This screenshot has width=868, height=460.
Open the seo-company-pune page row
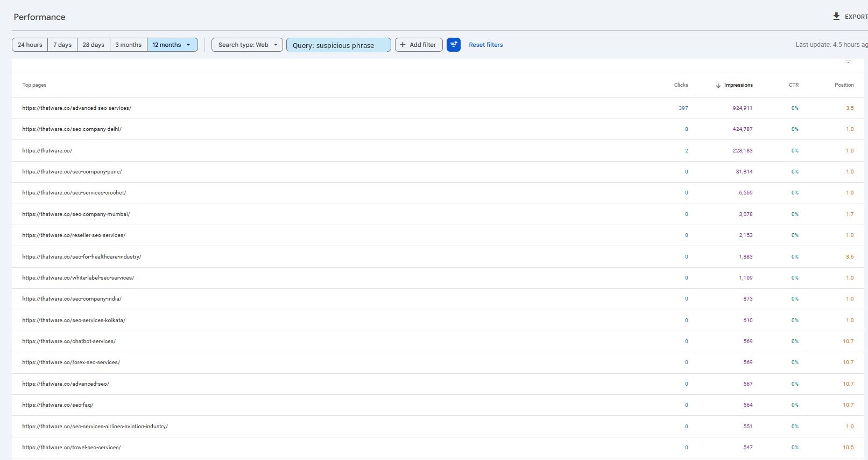click(438, 172)
